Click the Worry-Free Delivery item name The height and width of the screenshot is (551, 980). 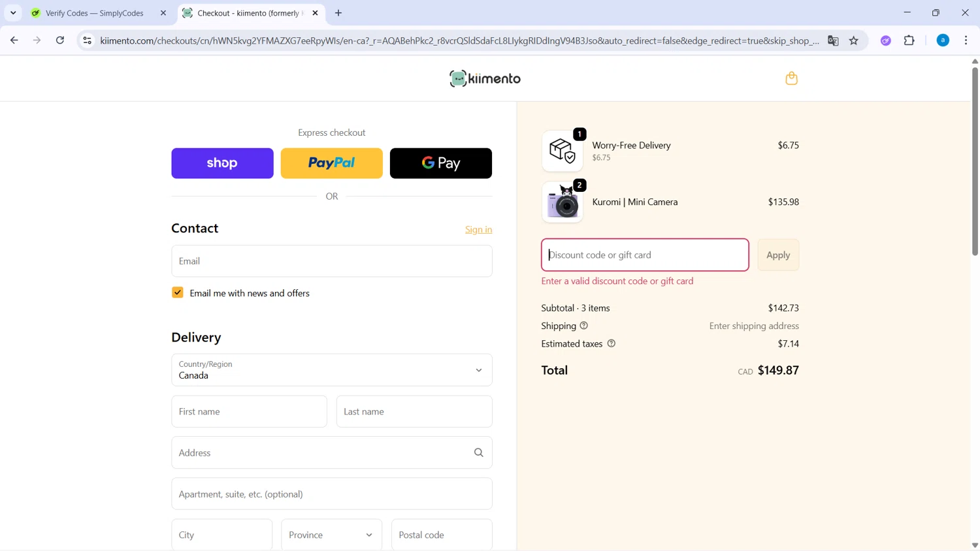[631, 145]
